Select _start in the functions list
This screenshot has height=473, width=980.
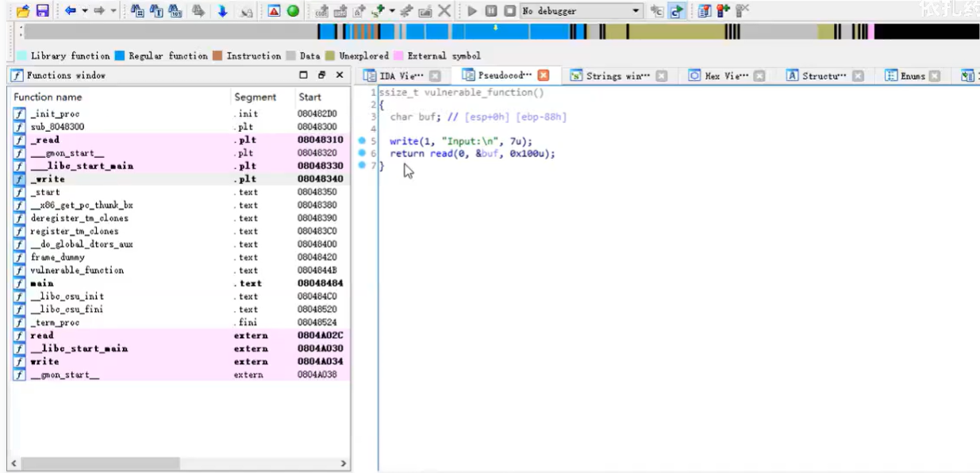pos(180,192)
